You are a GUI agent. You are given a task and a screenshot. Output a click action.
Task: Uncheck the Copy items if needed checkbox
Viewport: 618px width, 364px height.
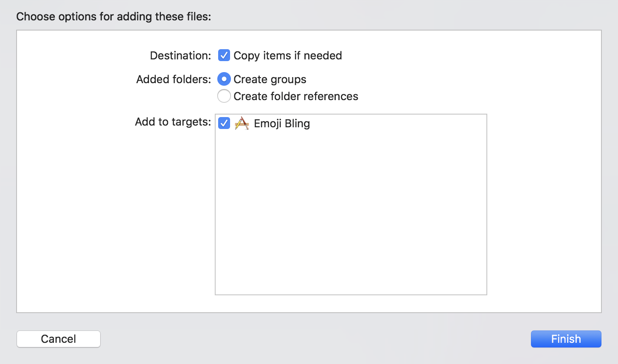click(x=224, y=56)
